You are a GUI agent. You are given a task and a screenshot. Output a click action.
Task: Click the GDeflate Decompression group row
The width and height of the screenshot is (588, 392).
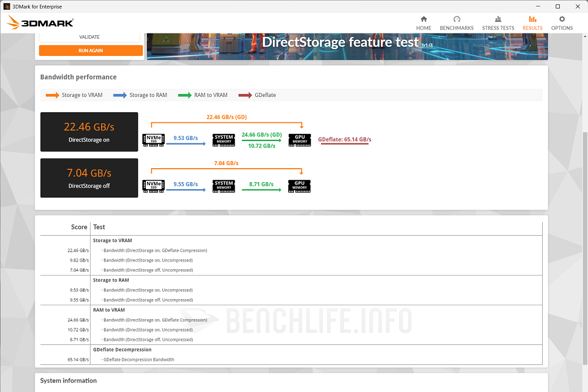coord(292,350)
